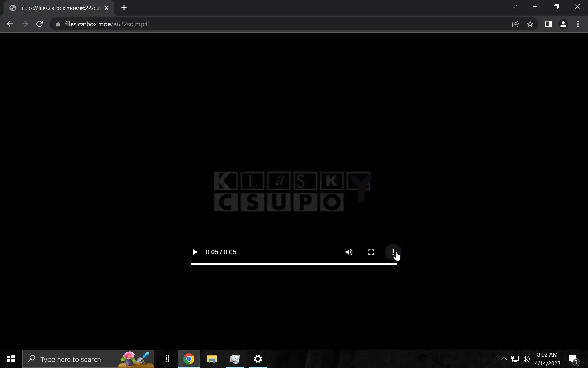This screenshot has height=368, width=588.
Task: Open video player more options menu
Action: pos(393,252)
